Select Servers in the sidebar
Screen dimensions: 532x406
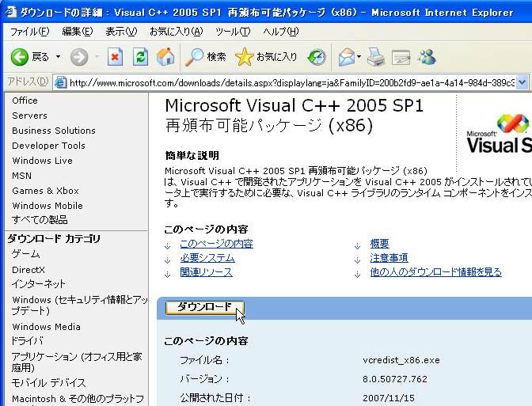(x=29, y=116)
